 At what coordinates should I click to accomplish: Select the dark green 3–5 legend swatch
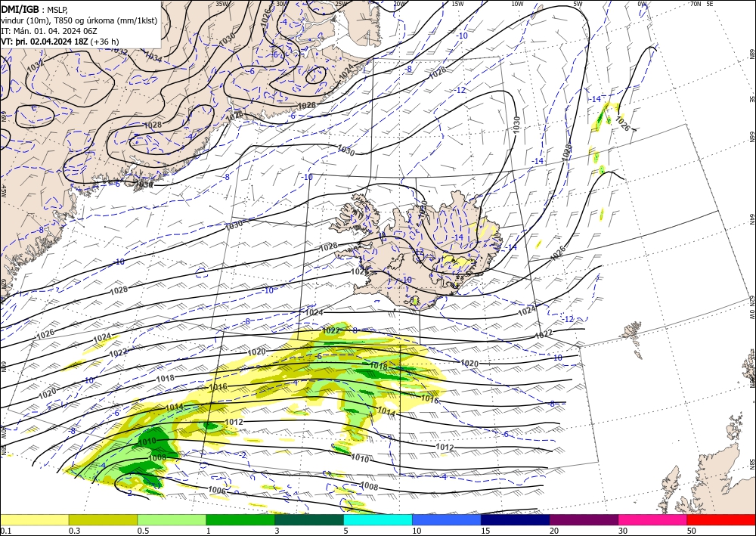(x=309, y=519)
